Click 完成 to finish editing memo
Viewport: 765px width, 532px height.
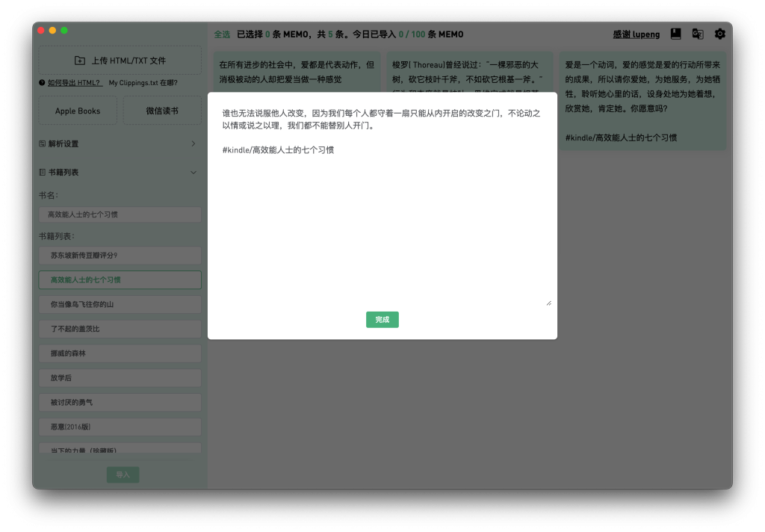[x=382, y=320]
